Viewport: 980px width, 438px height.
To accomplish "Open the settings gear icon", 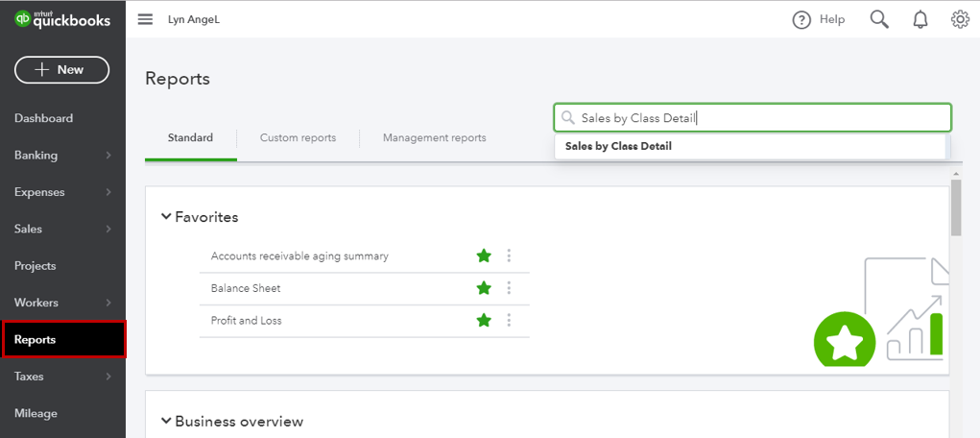I will (960, 19).
